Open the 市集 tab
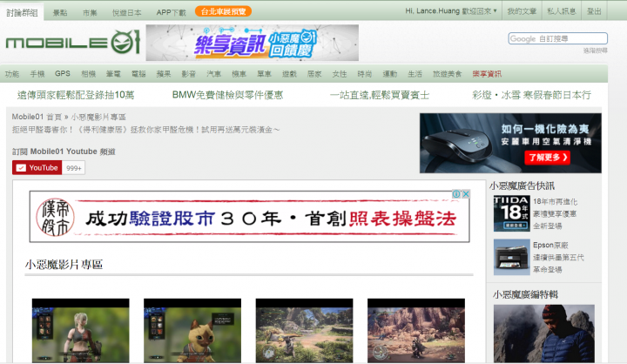The image size is (627, 364). click(x=90, y=12)
